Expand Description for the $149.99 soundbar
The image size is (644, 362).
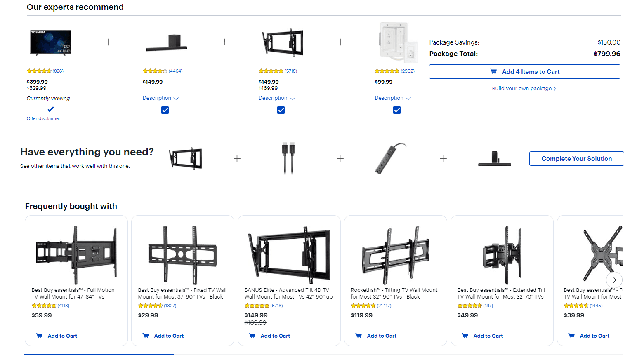[160, 98]
